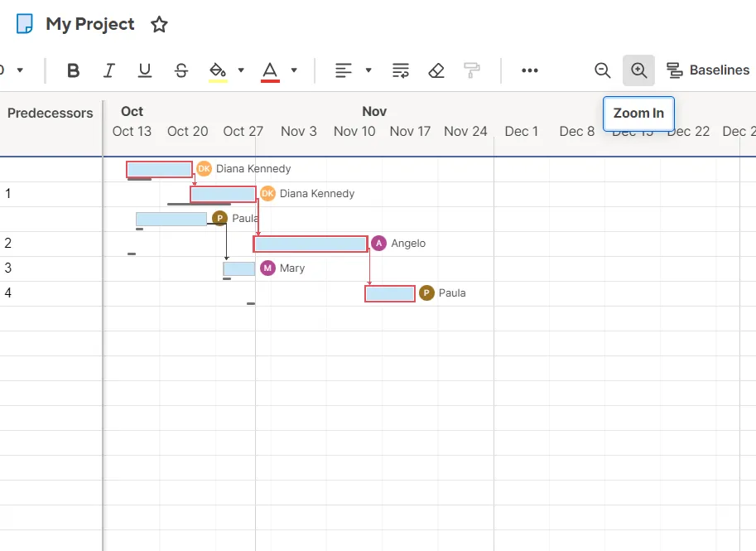Star My Project as favorite
This screenshot has width=756, height=551.
point(159,24)
